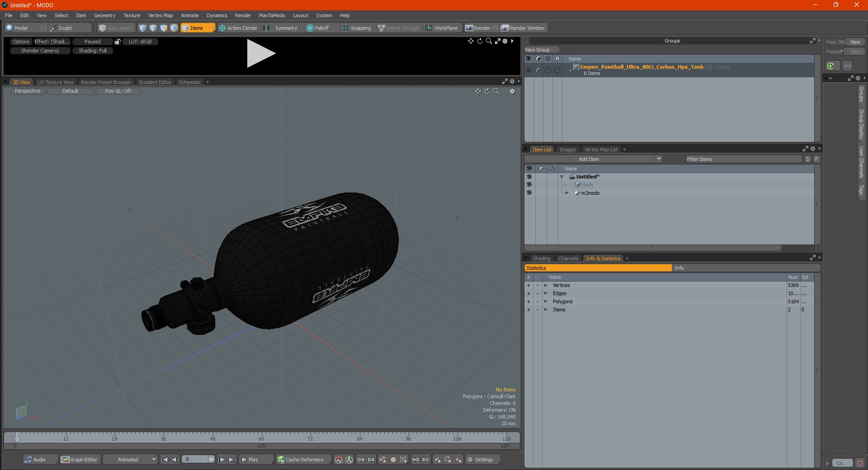Open the Item List panel gear options
868x470 pixels.
[x=813, y=149]
